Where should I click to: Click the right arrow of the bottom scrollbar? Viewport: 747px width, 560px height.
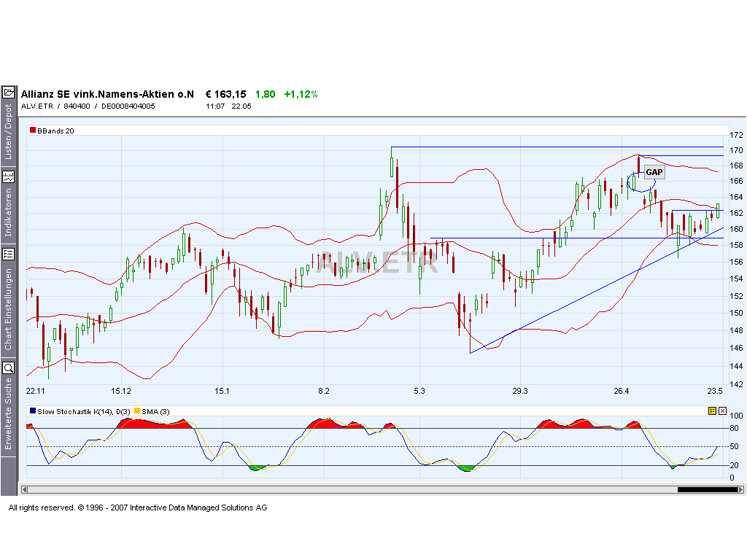coord(741,490)
